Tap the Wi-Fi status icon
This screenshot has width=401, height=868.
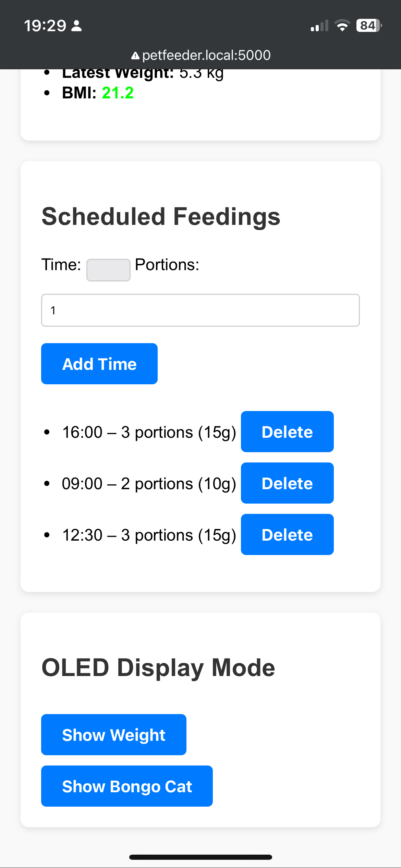(x=342, y=26)
